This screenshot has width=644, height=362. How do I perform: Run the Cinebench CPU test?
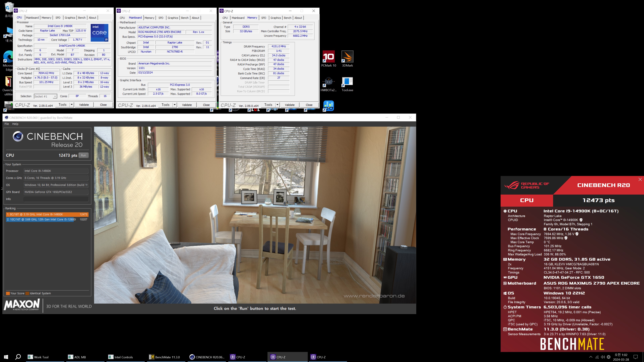tap(84, 155)
